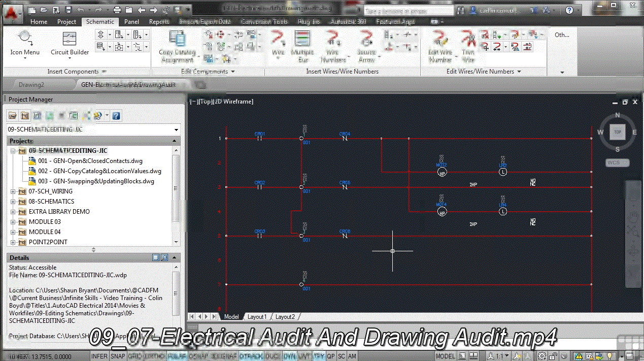Click the search binoculars icon

(461, 10)
